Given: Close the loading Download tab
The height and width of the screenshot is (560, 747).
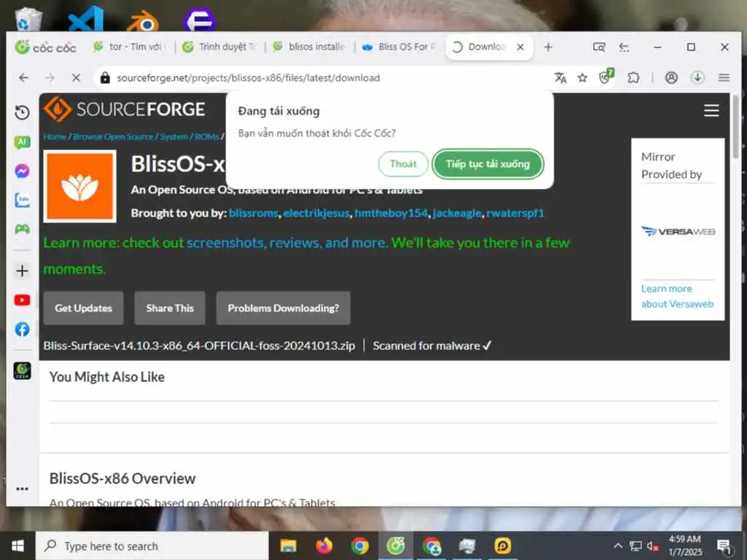Looking at the screenshot, I should 520,47.
